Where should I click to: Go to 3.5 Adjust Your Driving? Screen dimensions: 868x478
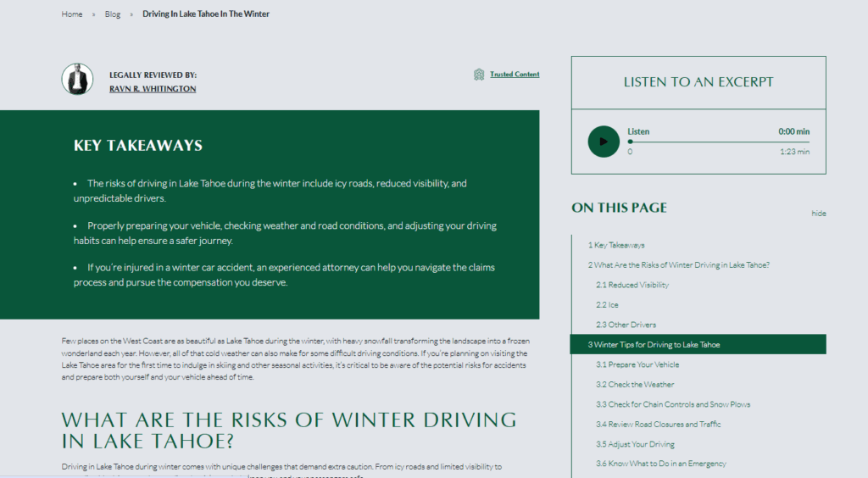click(635, 444)
